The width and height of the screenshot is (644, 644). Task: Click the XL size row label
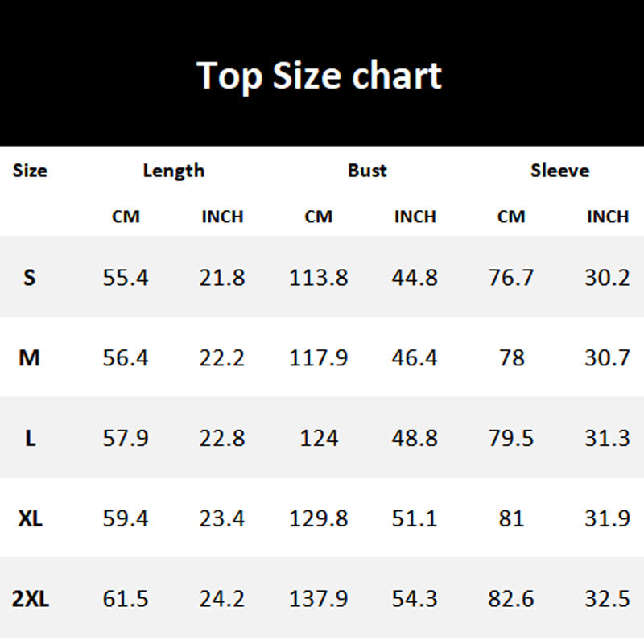point(30,518)
